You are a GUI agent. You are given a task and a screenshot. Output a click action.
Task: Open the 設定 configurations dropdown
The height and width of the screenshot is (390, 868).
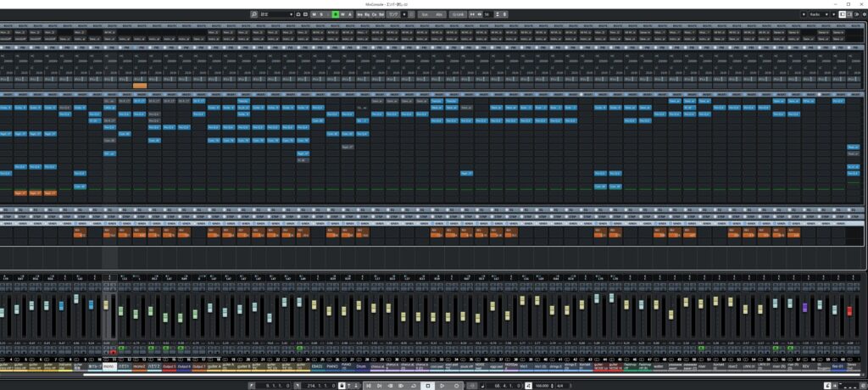pos(277,14)
